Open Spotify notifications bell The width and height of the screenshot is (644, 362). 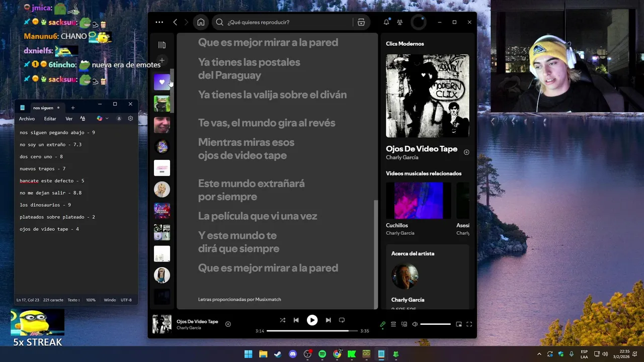point(386,22)
